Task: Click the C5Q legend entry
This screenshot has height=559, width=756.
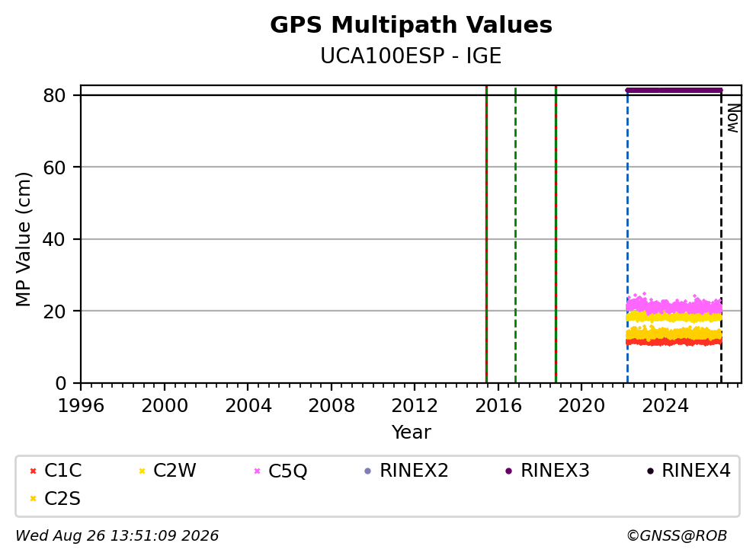Action: pyautogui.click(x=280, y=471)
